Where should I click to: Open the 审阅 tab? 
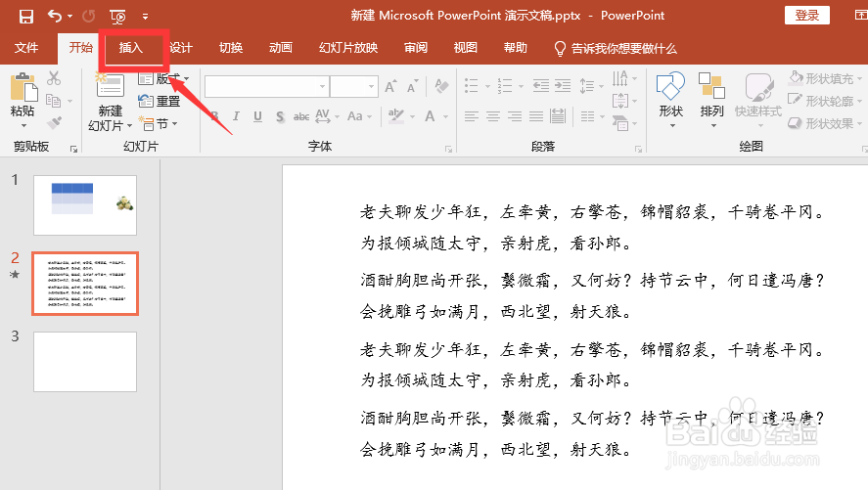tap(416, 48)
